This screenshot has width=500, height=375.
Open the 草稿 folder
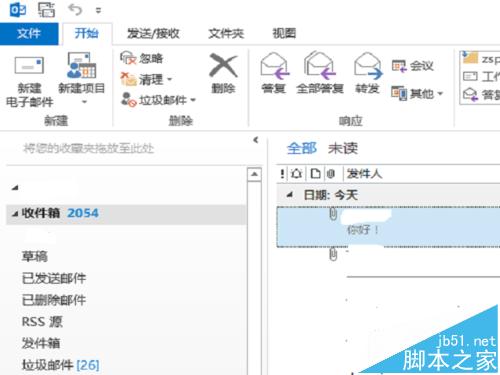35,256
